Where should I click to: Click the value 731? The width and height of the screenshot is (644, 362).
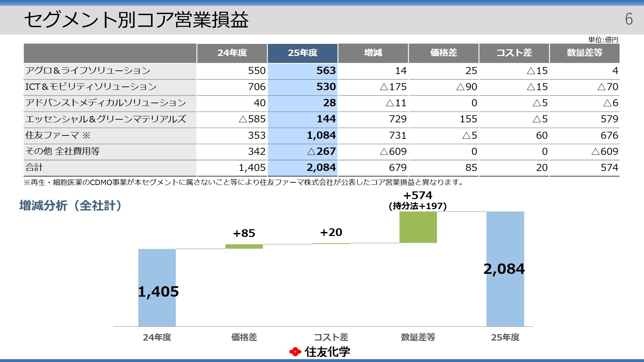pyautogui.click(x=398, y=135)
